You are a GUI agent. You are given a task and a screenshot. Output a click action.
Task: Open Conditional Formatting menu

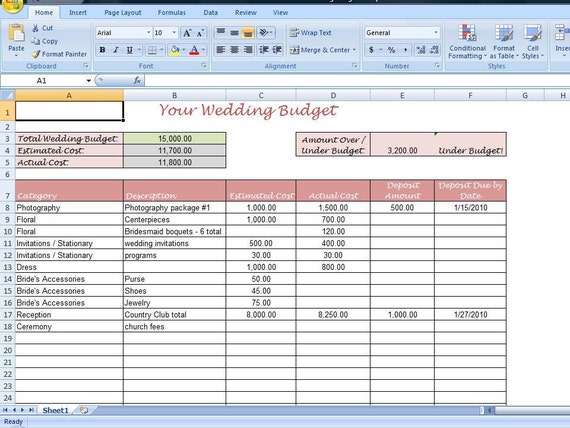click(467, 42)
